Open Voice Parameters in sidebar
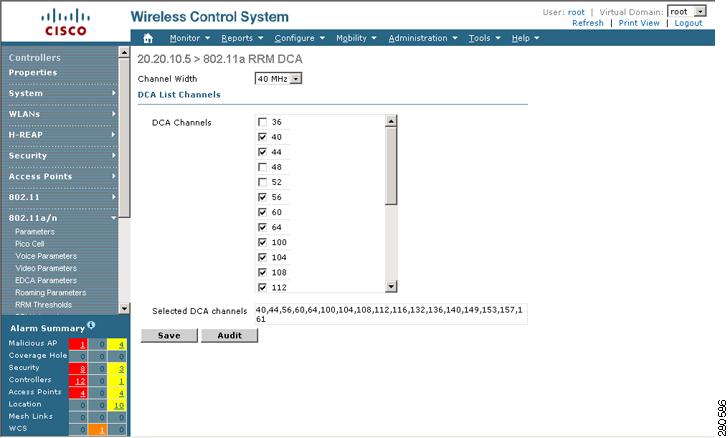Screen dimensions: 728x438 46,256
